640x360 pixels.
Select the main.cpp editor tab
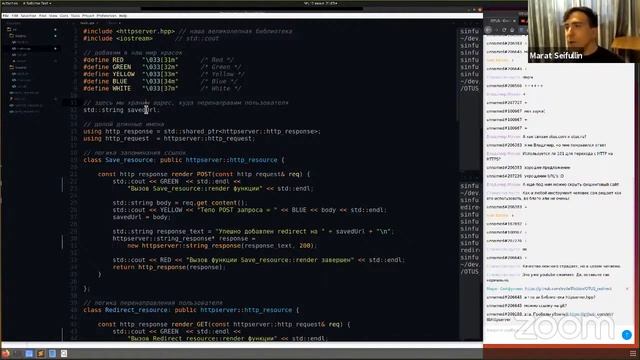87,23
